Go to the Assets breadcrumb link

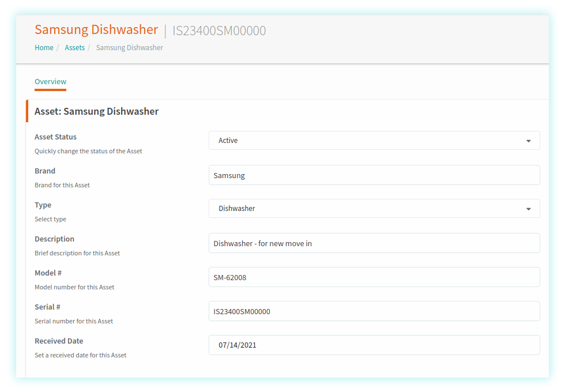click(74, 48)
